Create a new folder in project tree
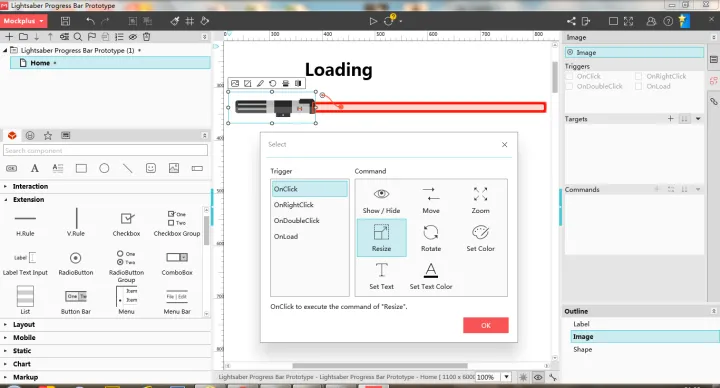This screenshot has height=388, width=720. coord(23,37)
